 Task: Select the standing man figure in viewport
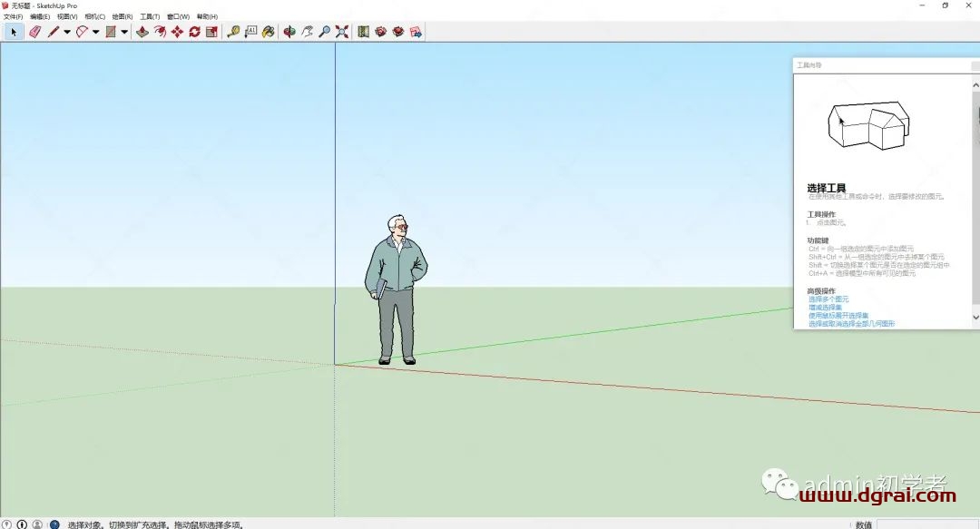[x=396, y=289]
